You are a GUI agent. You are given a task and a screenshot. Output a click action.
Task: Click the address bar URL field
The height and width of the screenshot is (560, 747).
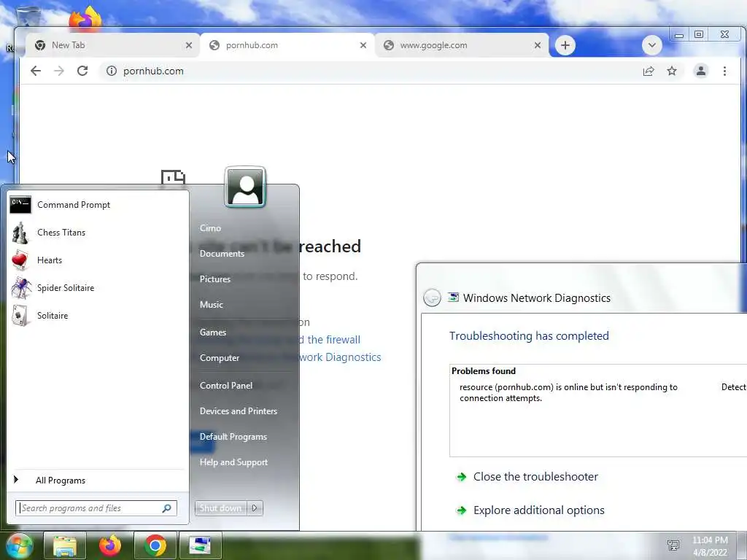371,71
